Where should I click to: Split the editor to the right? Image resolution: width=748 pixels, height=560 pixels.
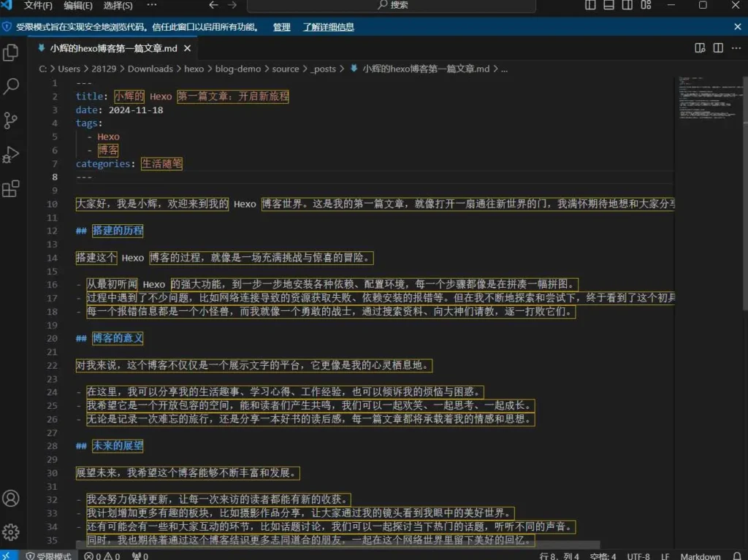coord(718,48)
